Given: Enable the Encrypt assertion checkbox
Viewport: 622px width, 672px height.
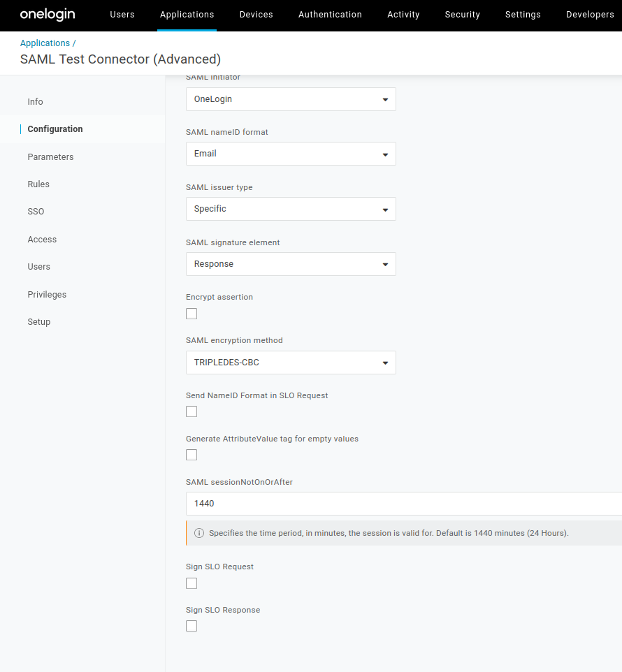Looking at the screenshot, I should 191,314.
